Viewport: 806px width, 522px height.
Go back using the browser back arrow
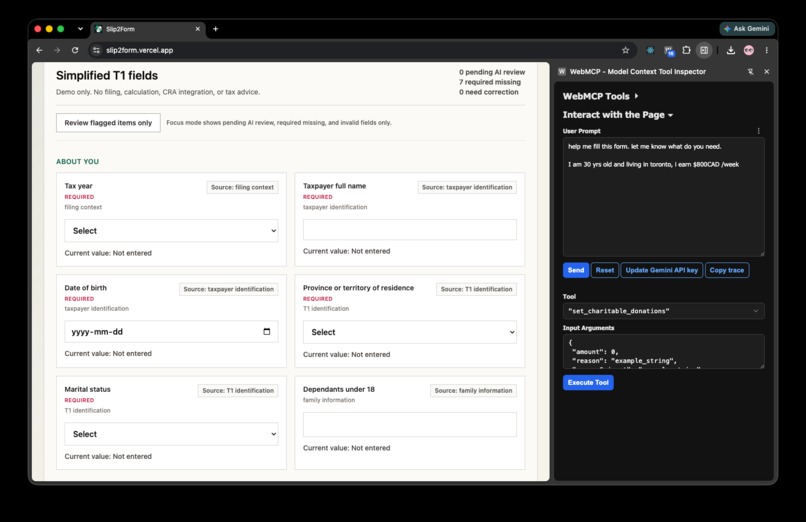coord(40,50)
